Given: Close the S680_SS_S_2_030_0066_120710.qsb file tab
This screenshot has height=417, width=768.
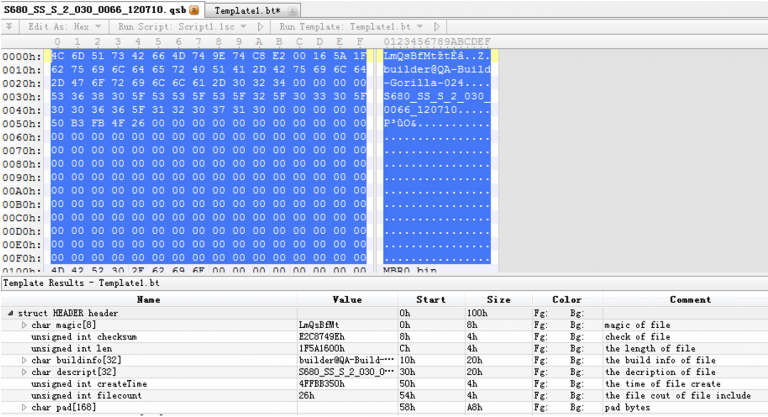Looking at the screenshot, I should coord(194,9).
